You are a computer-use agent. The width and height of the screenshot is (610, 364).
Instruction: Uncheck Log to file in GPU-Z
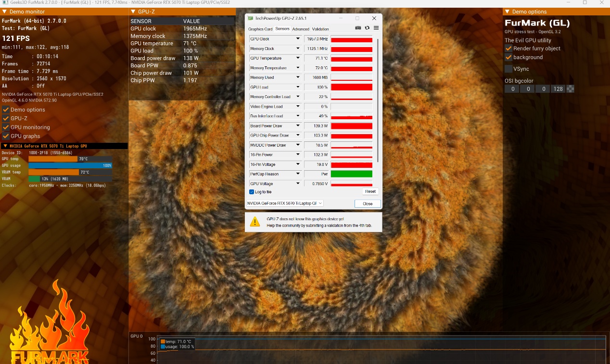tap(252, 192)
